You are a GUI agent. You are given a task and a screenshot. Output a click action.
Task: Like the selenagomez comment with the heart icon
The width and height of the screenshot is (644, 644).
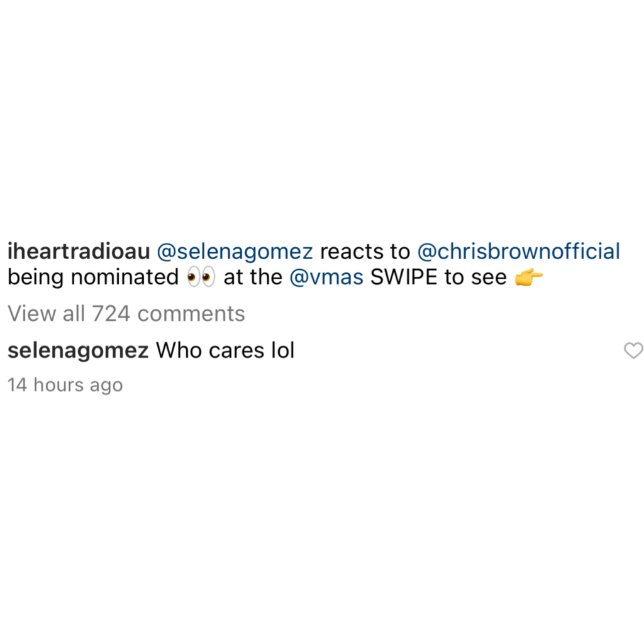(x=633, y=350)
